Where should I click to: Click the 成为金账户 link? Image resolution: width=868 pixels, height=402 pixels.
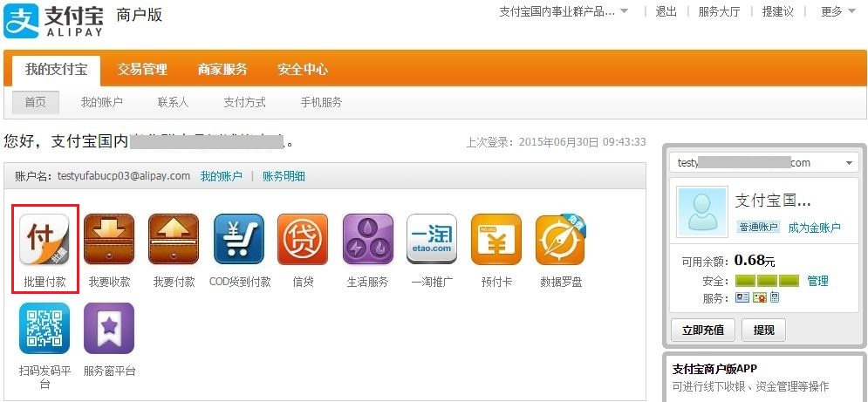click(814, 228)
